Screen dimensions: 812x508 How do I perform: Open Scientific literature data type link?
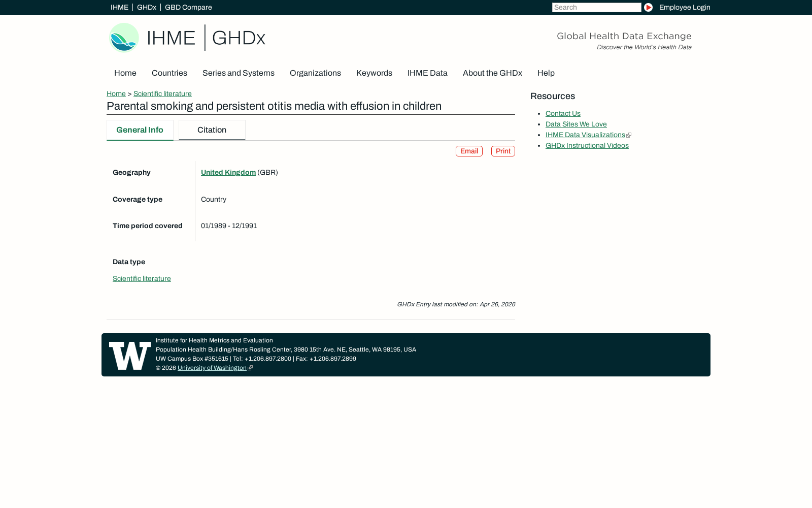click(x=142, y=279)
